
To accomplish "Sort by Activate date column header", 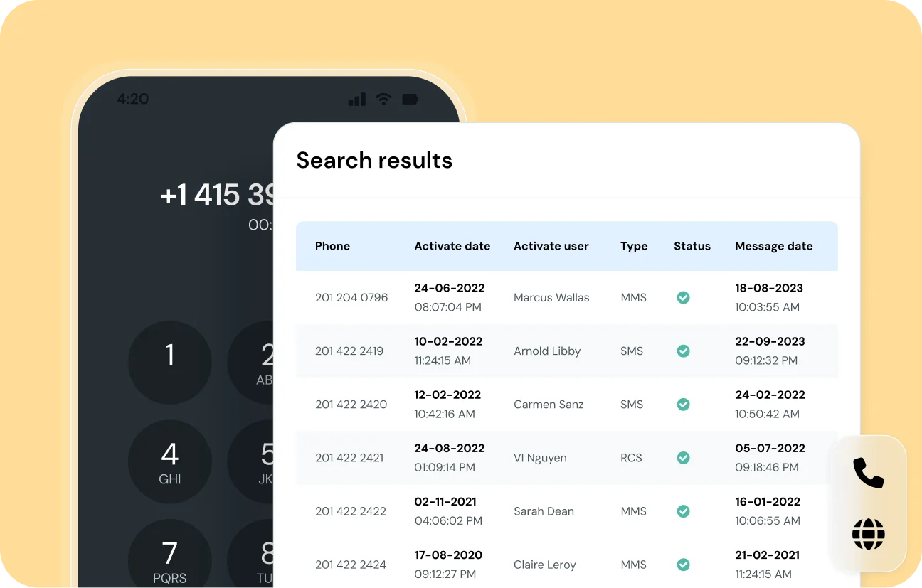I will [452, 246].
